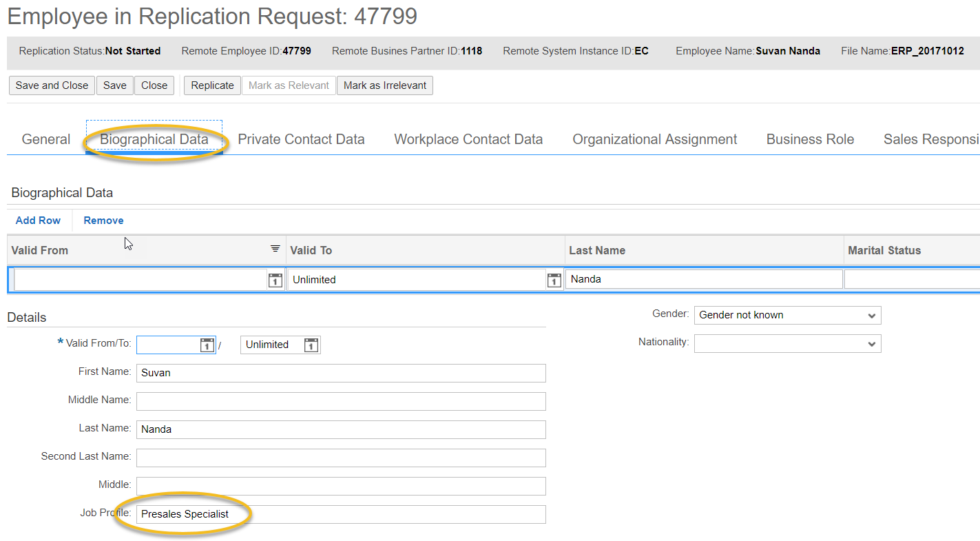Open the filter on the Valid From column
Viewport: 980px width, 541px height.
tap(275, 249)
